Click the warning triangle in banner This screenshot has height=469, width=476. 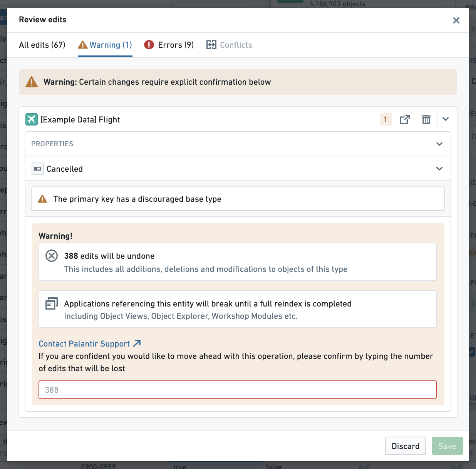click(32, 82)
